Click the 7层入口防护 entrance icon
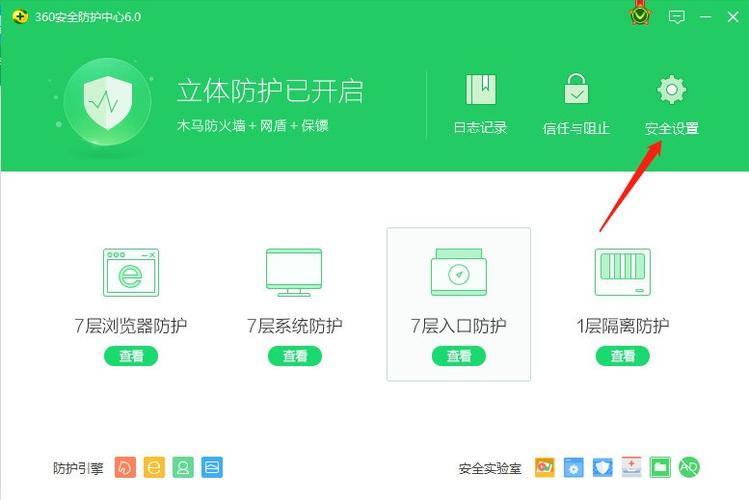The image size is (749, 500). coord(459,272)
